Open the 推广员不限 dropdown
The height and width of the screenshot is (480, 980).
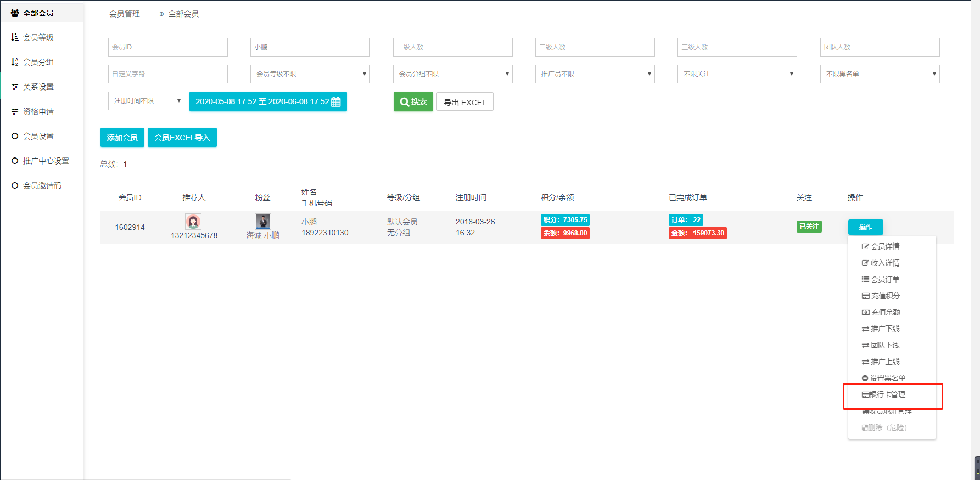pos(595,74)
